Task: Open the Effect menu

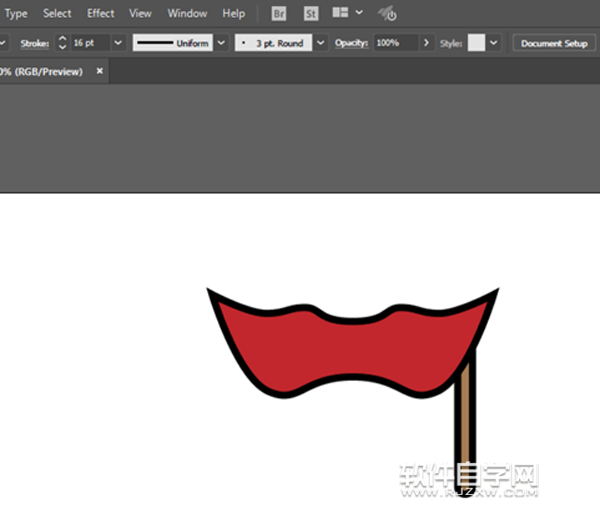Action: (x=101, y=14)
